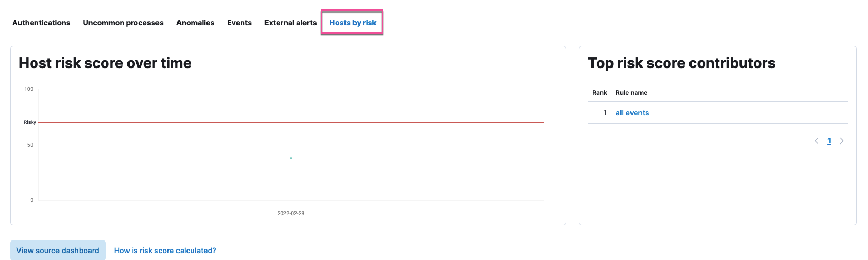Open External alerts tab
This screenshot has width=868, height=260.
[290, 23]
